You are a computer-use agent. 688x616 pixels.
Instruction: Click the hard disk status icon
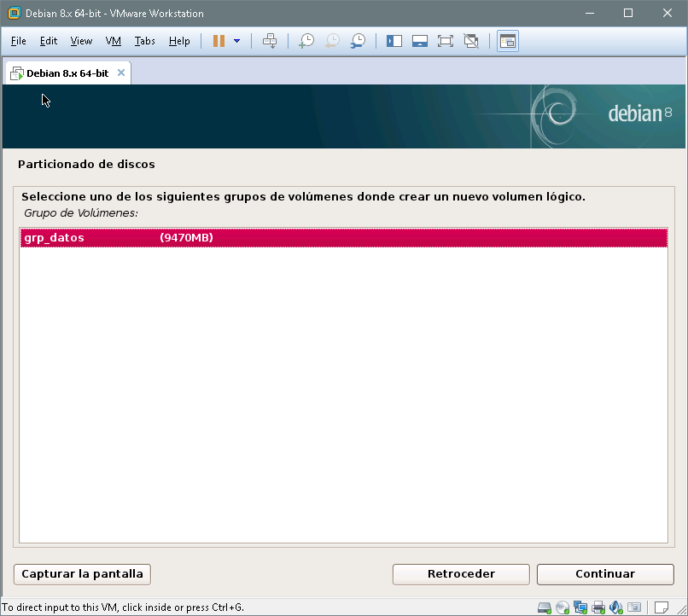(545, 607)
